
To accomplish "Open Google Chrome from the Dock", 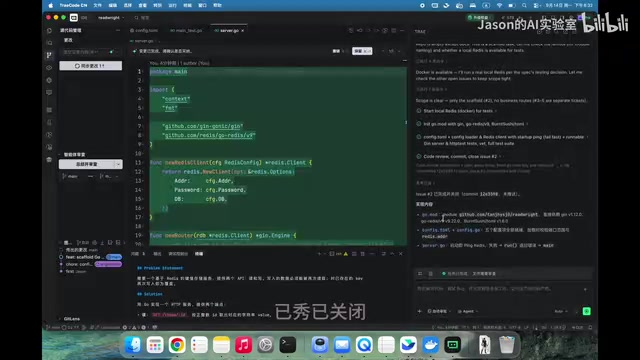I will (177, 345).
